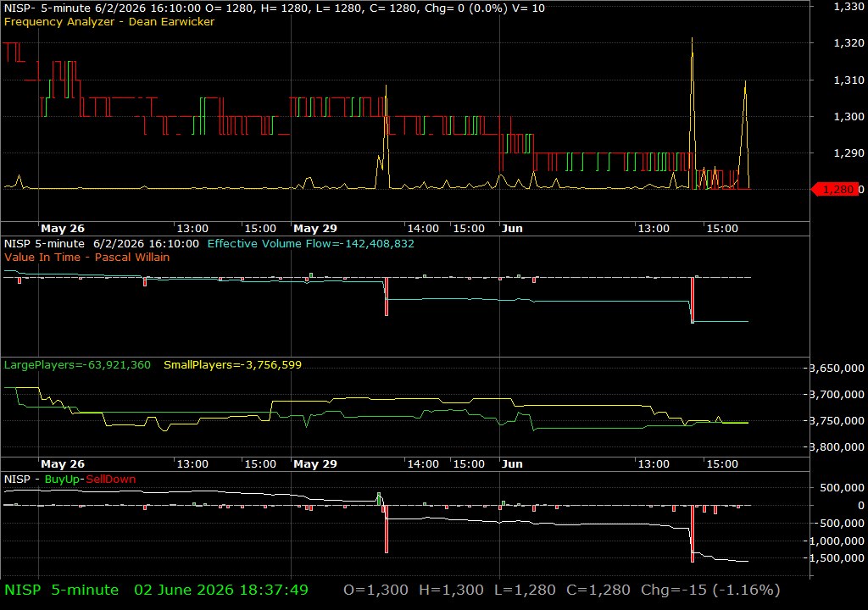Click the Effective Volume Flow=-142,408,832 readout

(x=310, y=243)
